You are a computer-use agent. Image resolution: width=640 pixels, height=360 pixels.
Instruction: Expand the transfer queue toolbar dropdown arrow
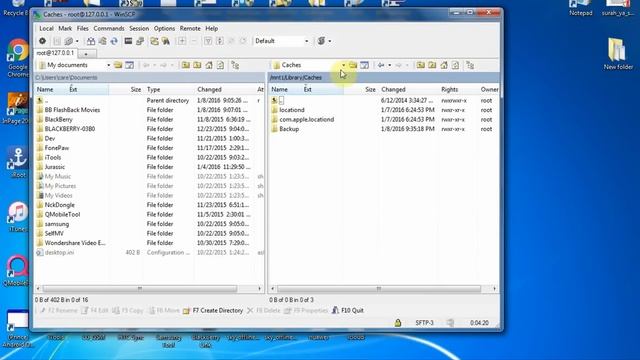tap(330, 41)
